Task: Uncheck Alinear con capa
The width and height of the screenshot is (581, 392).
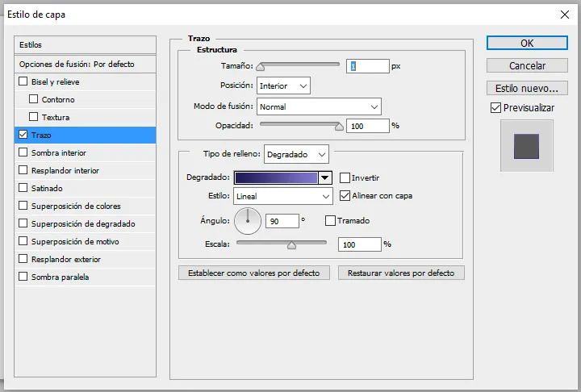Action: (x=345, y=196)
